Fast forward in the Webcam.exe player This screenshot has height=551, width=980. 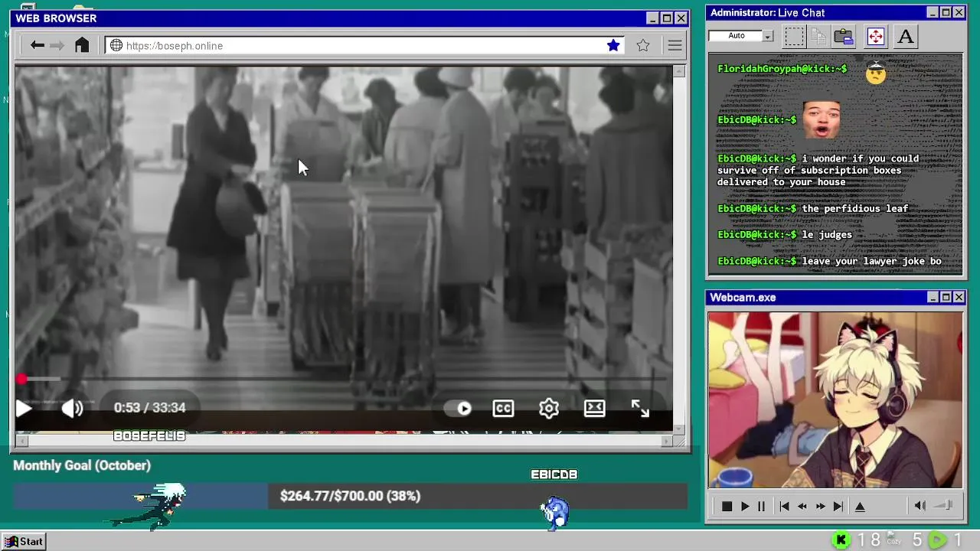820,506
